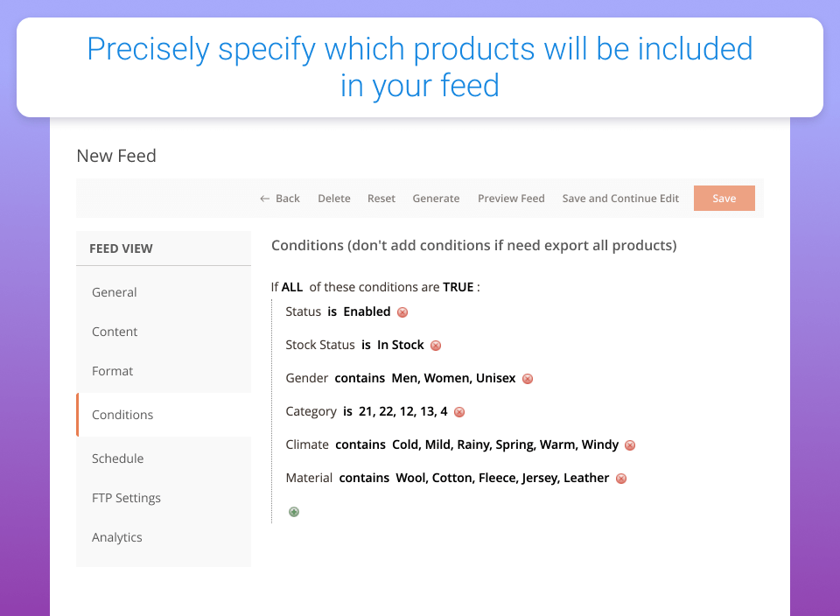Add a new condition with green plus

tap(294, 512)
